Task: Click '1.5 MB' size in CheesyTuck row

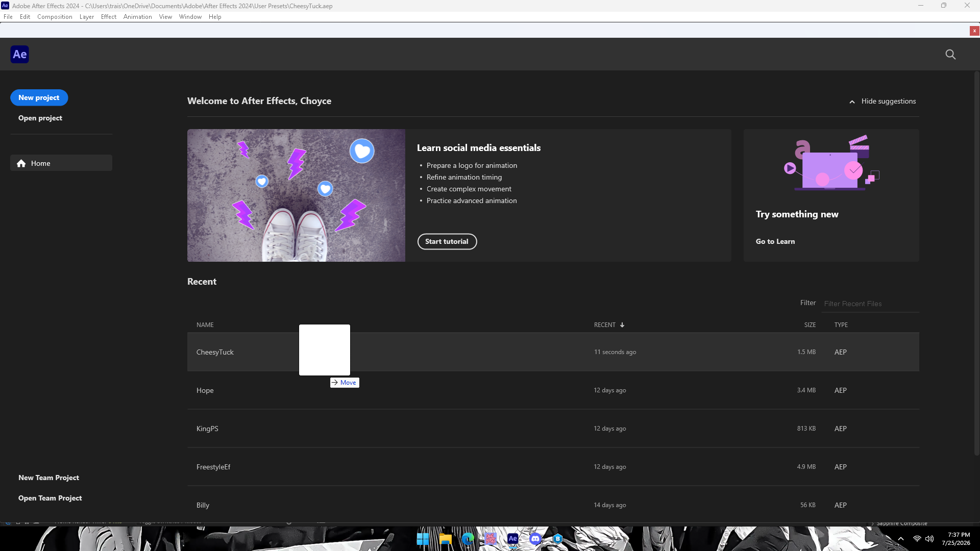Action: 806,352
